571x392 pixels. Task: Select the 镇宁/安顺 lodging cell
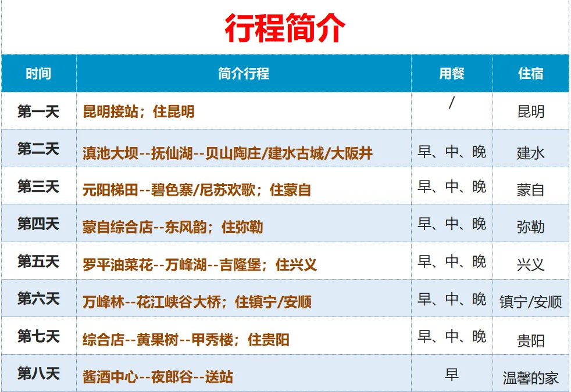coord(530,303)
